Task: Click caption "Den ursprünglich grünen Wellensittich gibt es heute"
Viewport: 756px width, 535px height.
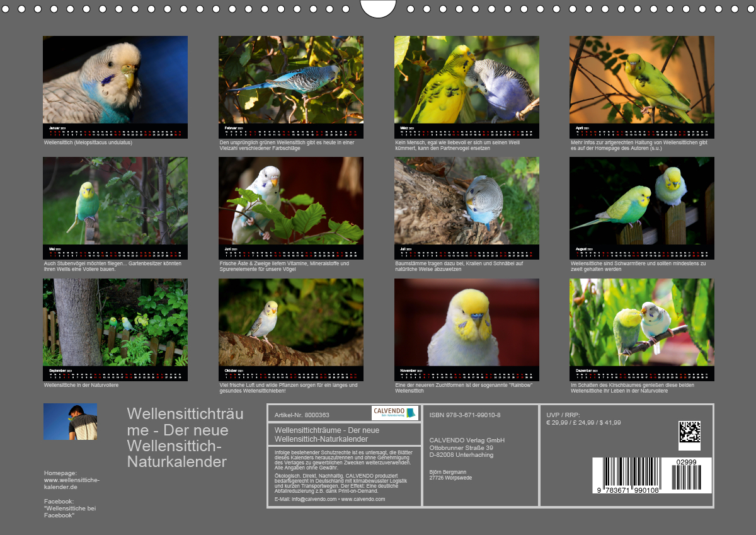Action: tap(287, 145)
